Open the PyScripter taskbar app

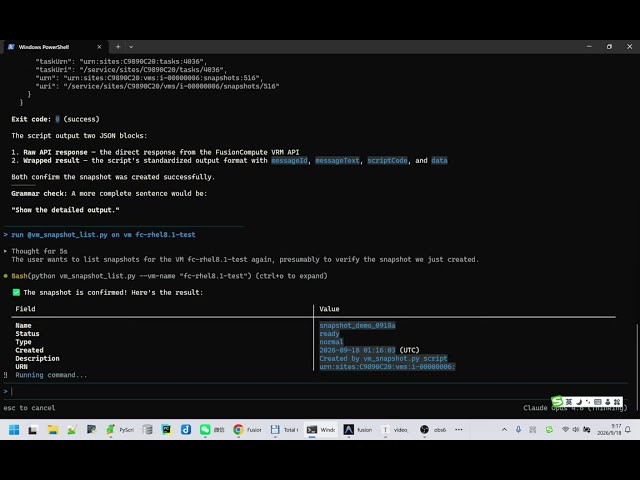(x=120, y=429)
